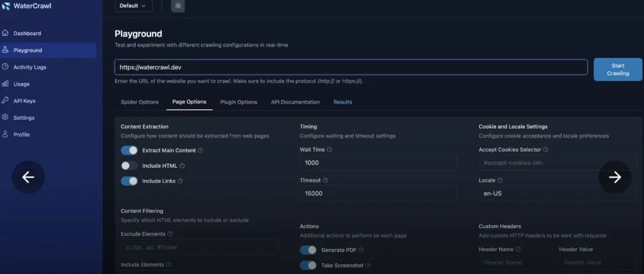Click the WaterCrawl logo icon
This screenshot has width=644, height=274.
pos(6,6)
